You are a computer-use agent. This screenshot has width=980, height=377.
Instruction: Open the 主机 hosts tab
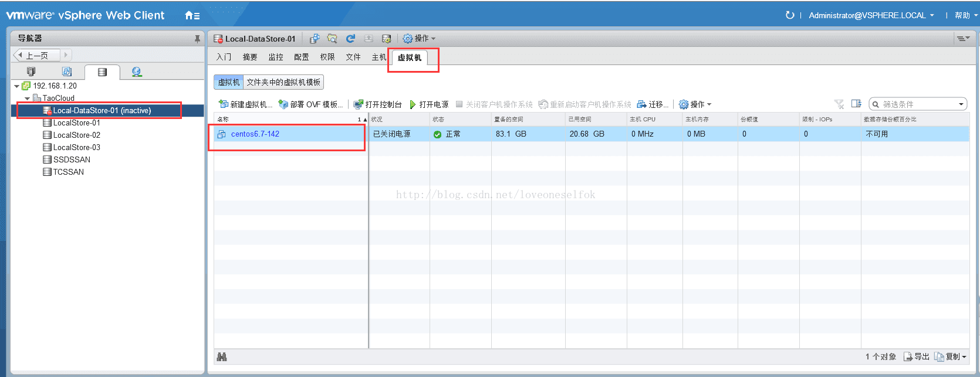point(379,57)
